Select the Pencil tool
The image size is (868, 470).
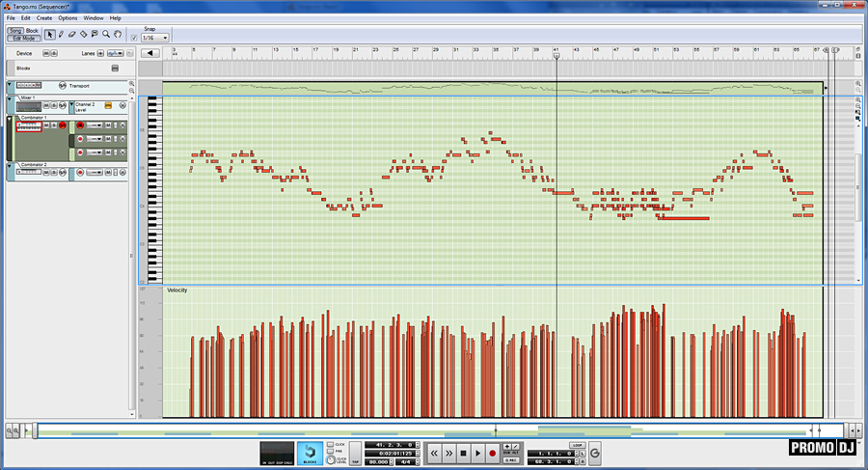61,35
